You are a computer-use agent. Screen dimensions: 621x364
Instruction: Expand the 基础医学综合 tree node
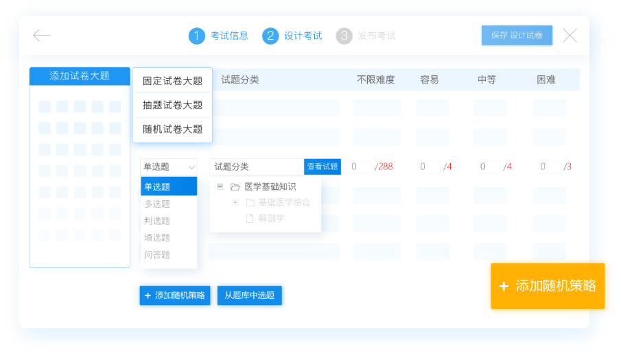pos(235,202)
